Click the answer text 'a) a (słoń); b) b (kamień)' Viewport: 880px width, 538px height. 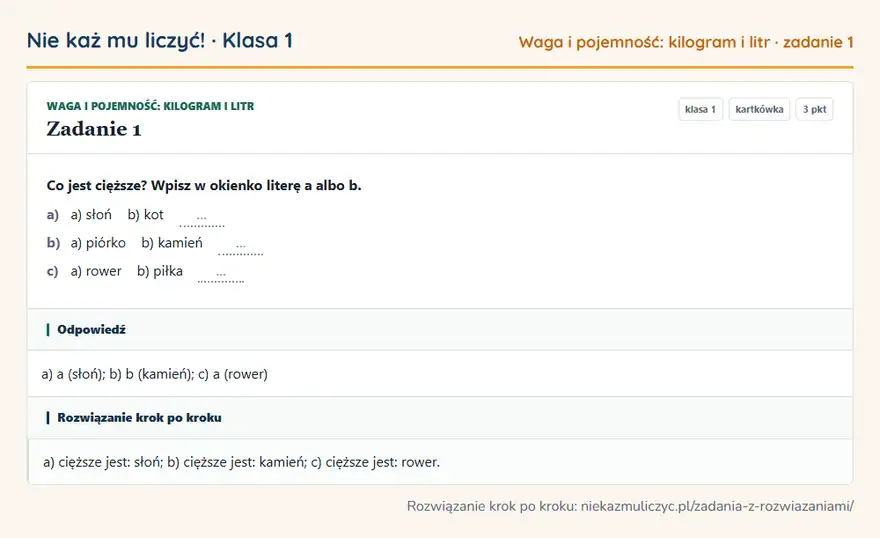[118, 374]
